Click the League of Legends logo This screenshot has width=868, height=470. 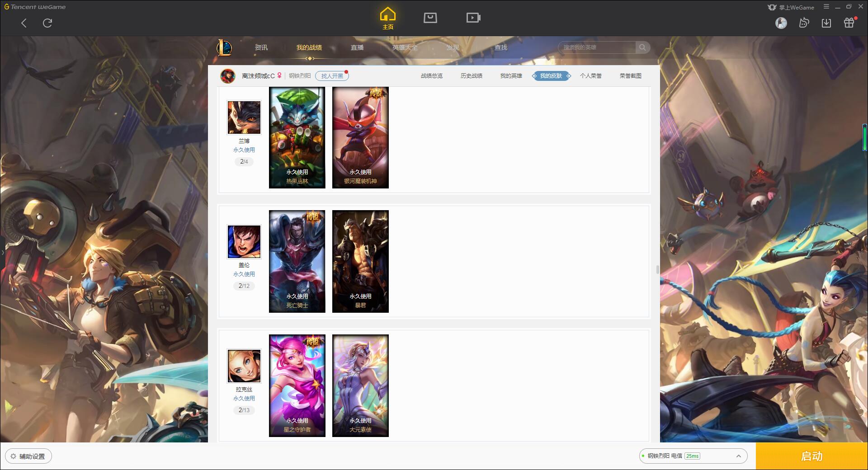coord(224,47)
